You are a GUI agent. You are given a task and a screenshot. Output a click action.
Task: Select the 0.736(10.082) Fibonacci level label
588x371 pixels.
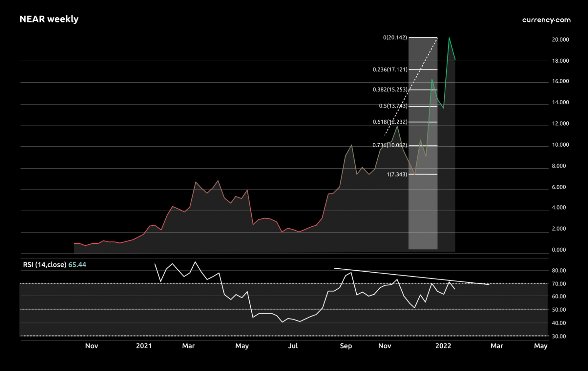390,145
